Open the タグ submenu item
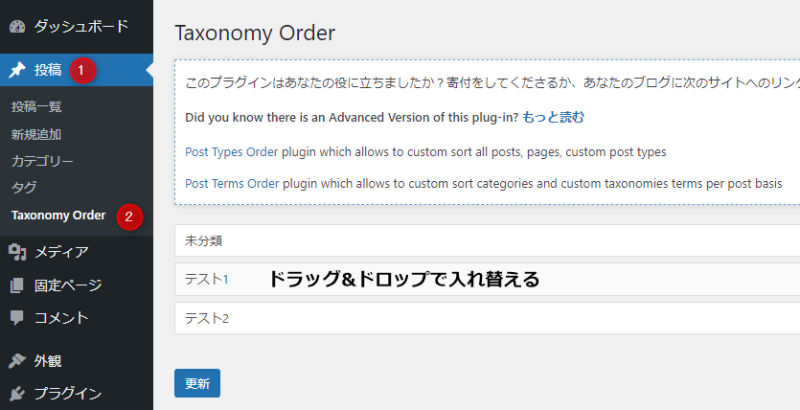 point(22,187)
